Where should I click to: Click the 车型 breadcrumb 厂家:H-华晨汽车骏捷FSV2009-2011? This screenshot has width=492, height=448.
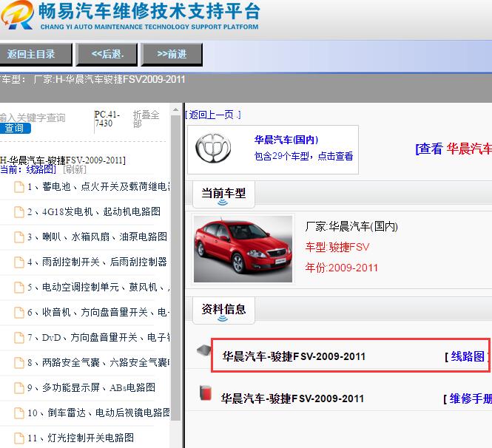point(109,79)
